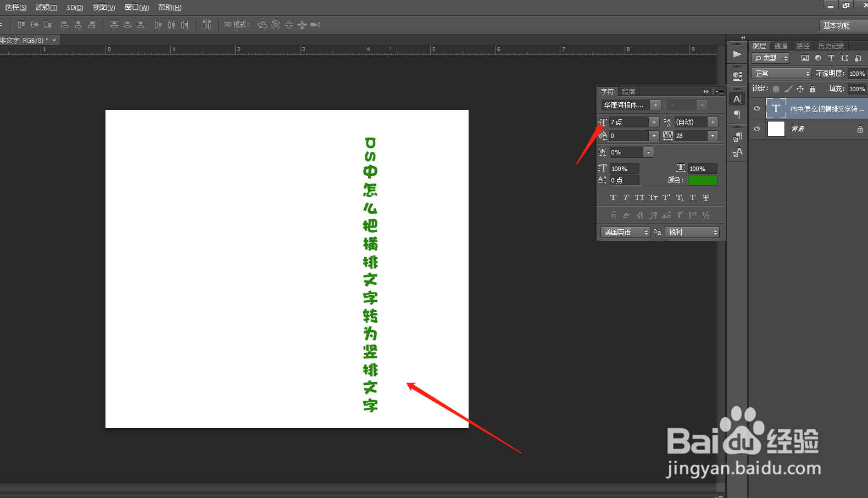Open the 3D(D) menu
The width and height of the screenshot is (868, 498).
75,7
